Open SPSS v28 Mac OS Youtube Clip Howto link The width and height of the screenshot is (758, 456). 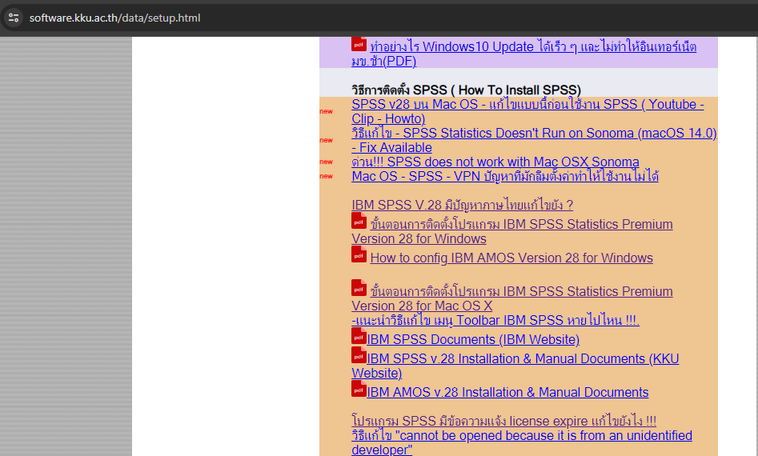tap(527, 112)
